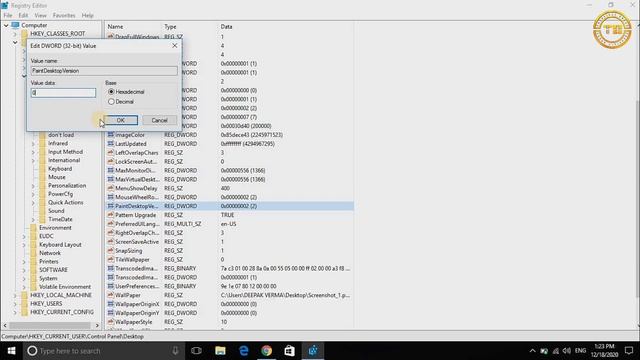Show hidden system tray icons
This screenshot has width=640, height=360.
coord(532,351)
